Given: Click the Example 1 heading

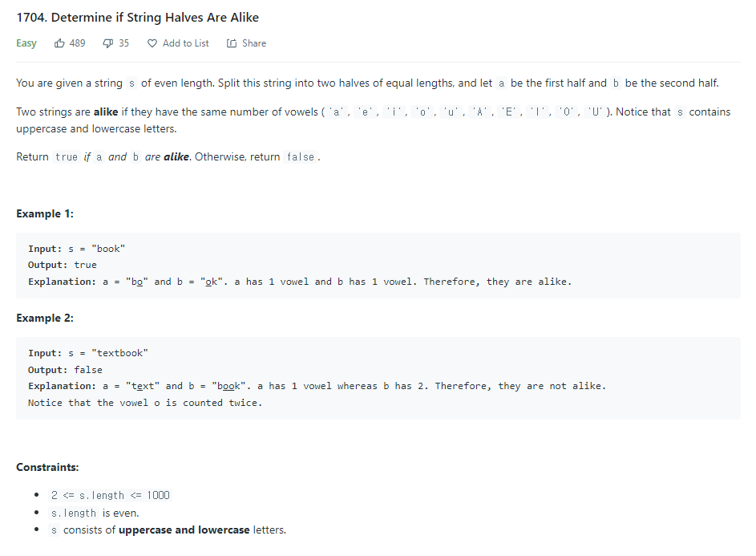Looking at the screenshot, I should pos(45,213).
